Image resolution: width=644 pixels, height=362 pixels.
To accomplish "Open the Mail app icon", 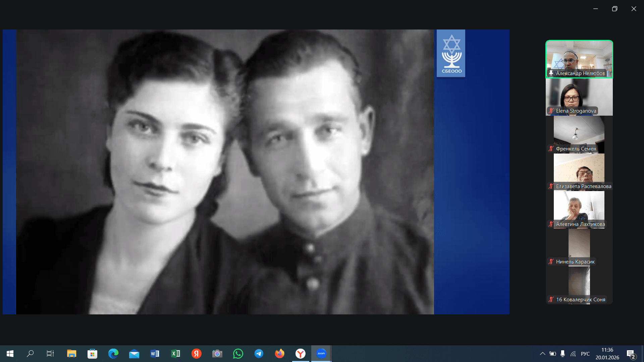I will tap(134, 354).
